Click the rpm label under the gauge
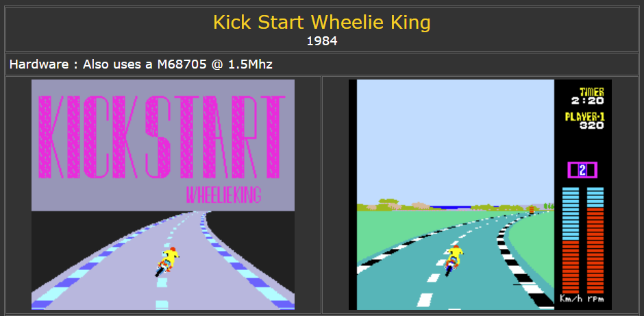Viewport: 644px width, 316px height. 595,299
